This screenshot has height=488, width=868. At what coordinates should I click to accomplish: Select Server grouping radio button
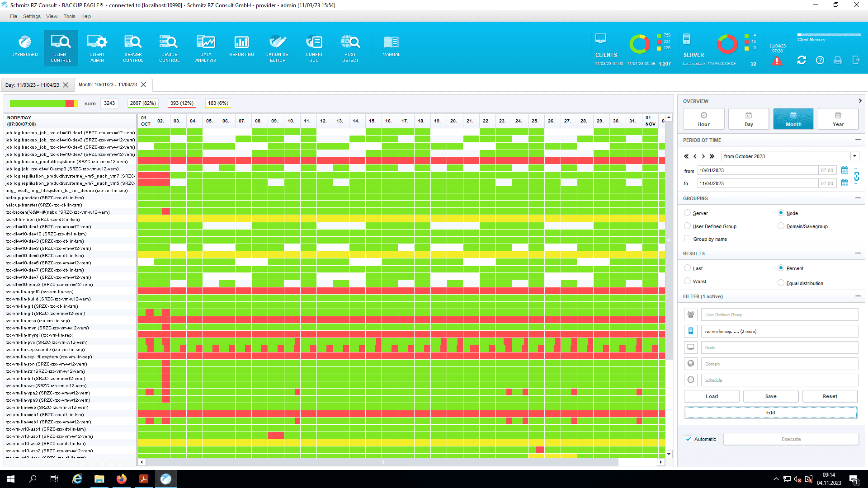(x=688, y=213)
